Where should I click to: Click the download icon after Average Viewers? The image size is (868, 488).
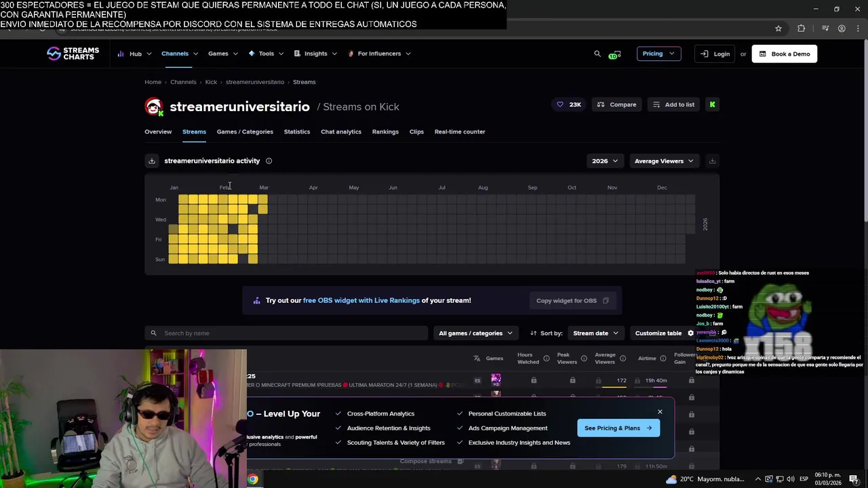point(712,161)
